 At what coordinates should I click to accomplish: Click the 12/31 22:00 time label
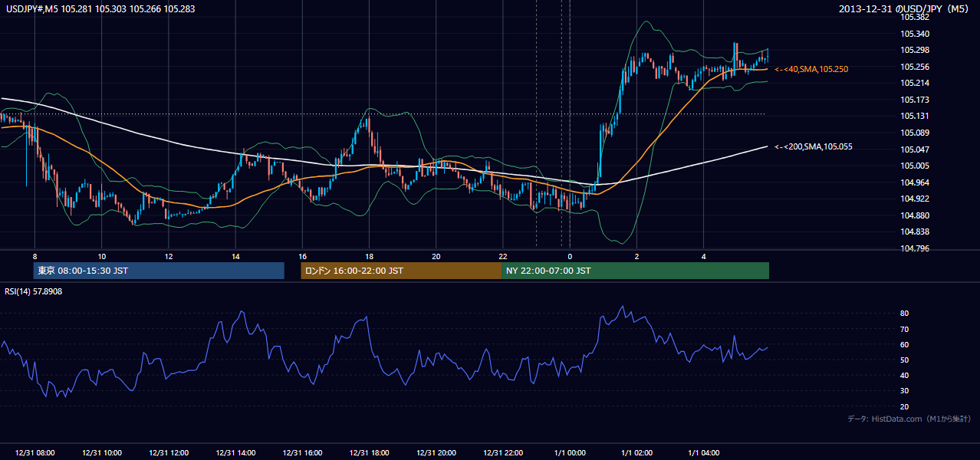[503, 452]
